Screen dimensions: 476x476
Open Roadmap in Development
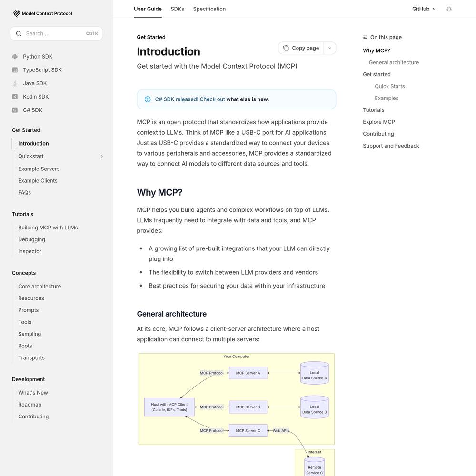tap(30, 404)
